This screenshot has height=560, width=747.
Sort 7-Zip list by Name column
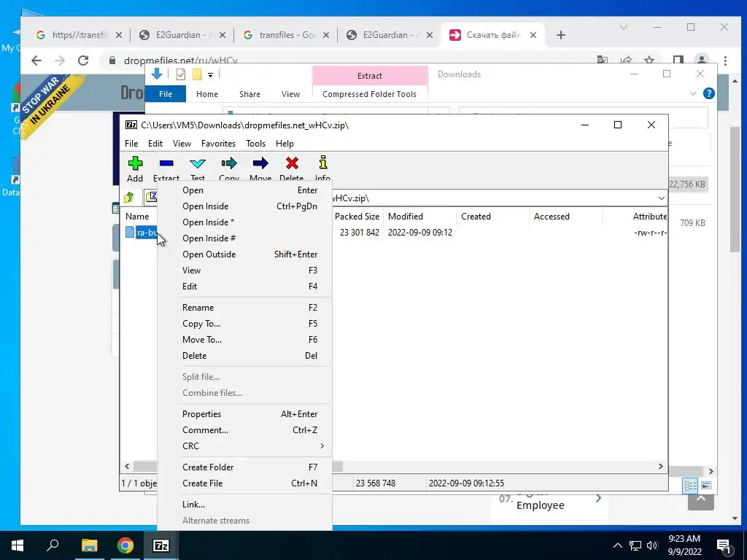click(137, 216)
